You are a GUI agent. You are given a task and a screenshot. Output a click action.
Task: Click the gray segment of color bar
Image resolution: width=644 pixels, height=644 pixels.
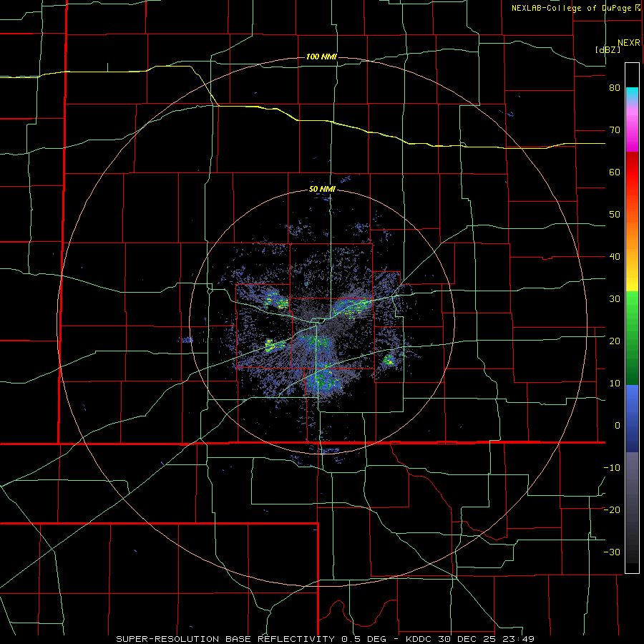632,507
